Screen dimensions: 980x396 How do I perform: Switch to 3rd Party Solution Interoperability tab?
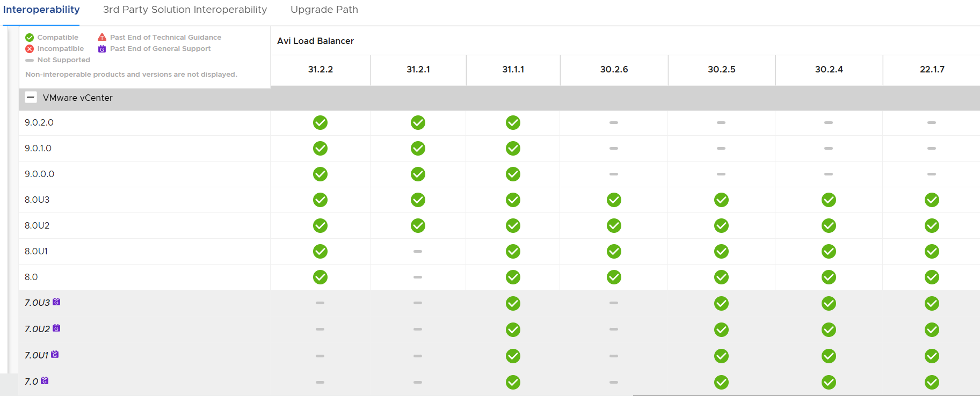click(185, 10)
